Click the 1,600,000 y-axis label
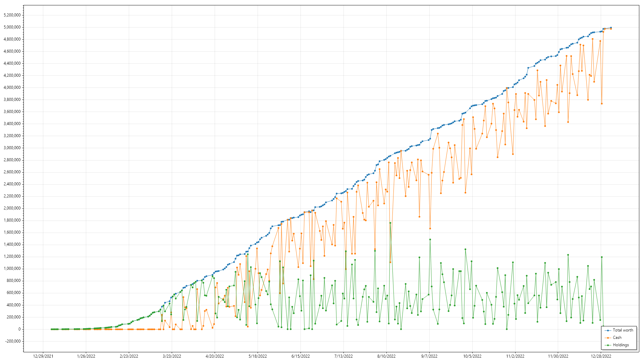This screenshot has height=362, width=644. coord(12,232)
